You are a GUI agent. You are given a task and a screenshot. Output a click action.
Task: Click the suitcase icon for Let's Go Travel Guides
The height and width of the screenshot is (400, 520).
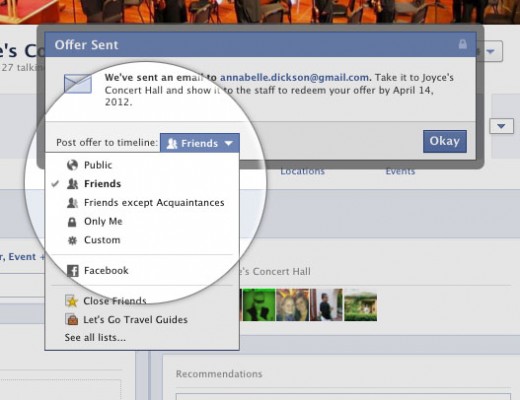pyautogui.click(x=72, y=319)
